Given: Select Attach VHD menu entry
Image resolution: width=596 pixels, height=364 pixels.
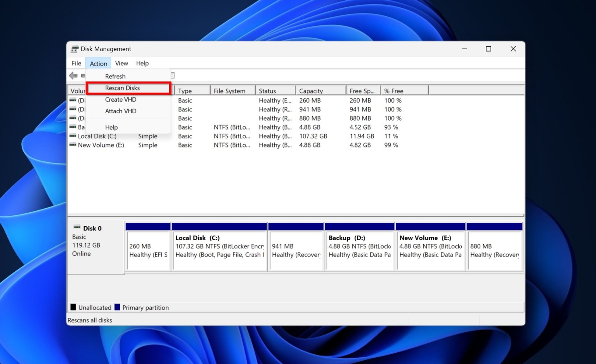Looking at the screenshot, I should point(120,111).
